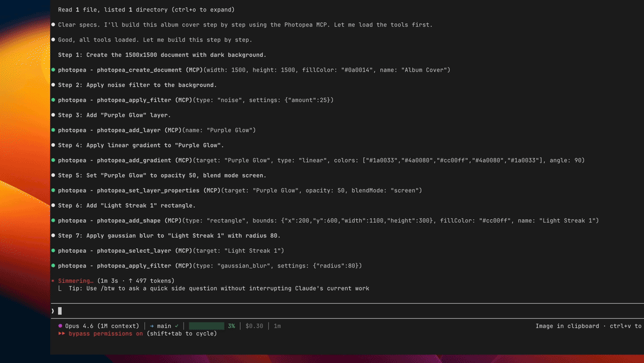The image size is (644, 363).
Task: Click the spinner asterisk beside Simmering
Action: [53, 280]
